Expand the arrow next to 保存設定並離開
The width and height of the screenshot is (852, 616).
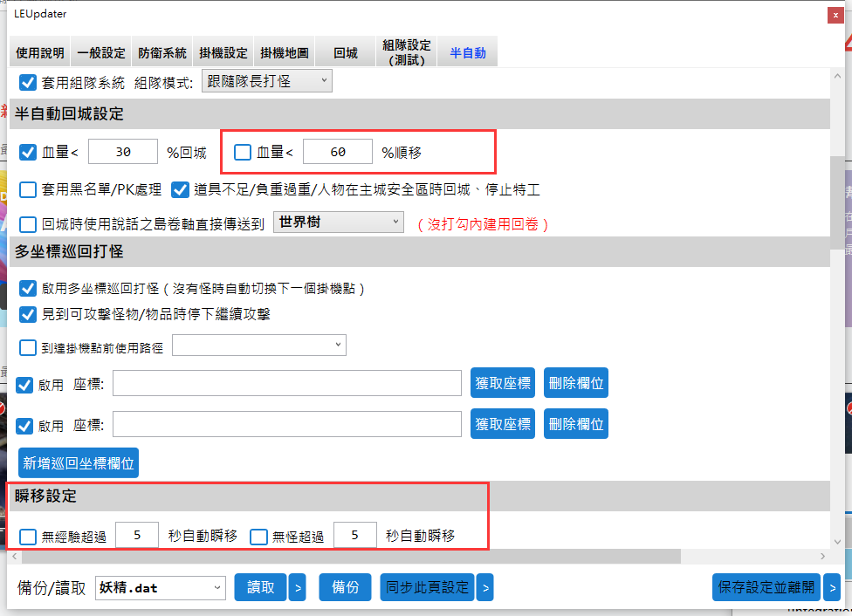832,587
